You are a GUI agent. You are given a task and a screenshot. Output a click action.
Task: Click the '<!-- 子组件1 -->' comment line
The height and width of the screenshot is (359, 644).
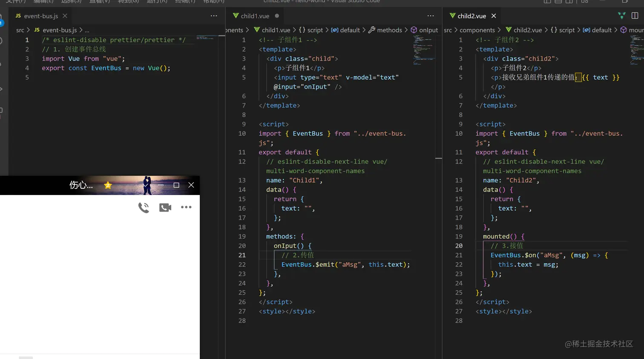pyautogui.click(x=288, y=40)
